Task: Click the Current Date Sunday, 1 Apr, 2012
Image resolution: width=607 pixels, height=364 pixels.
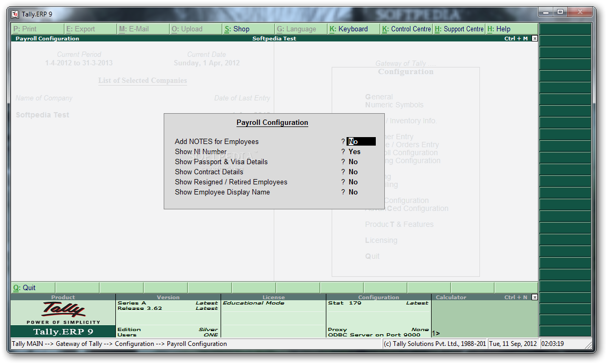Action: 207,63
